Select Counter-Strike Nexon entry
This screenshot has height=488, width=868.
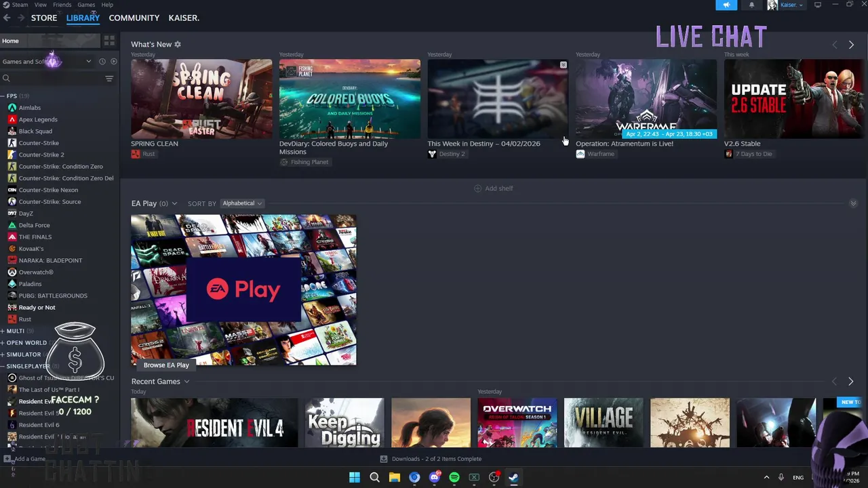(48, 190)
